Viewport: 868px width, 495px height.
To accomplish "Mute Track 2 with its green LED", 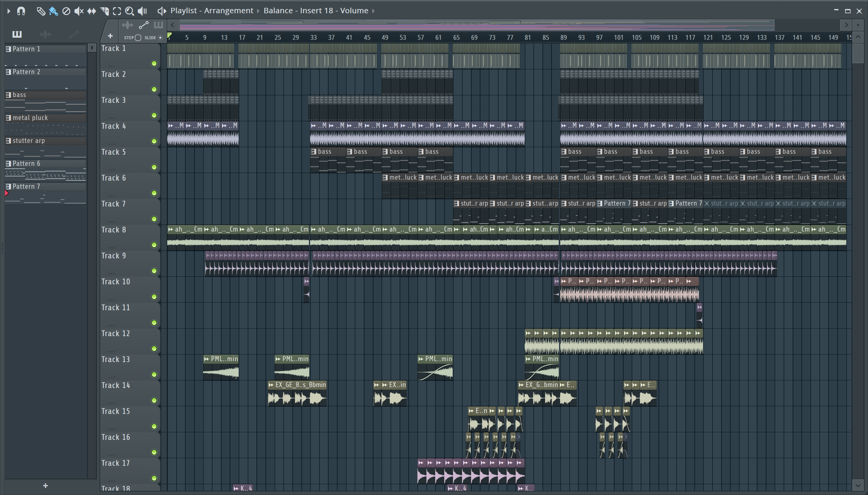I will click(x=154, y=90).
